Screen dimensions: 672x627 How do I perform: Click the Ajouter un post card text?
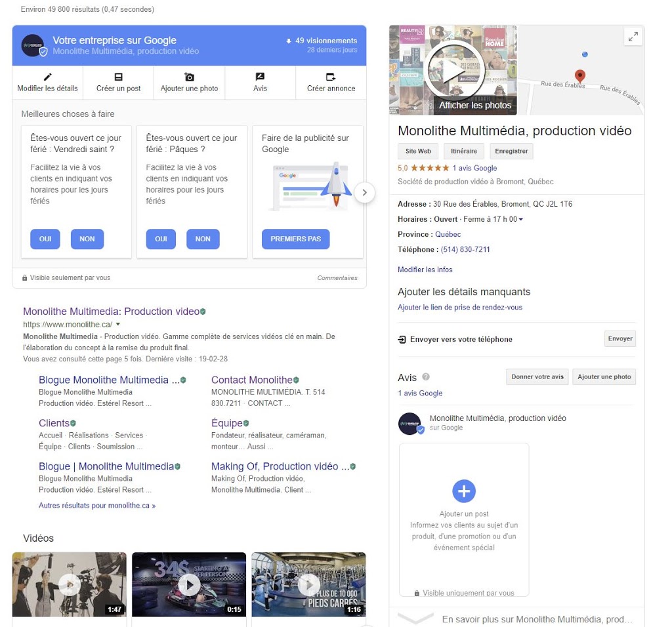tap(464, 514)
